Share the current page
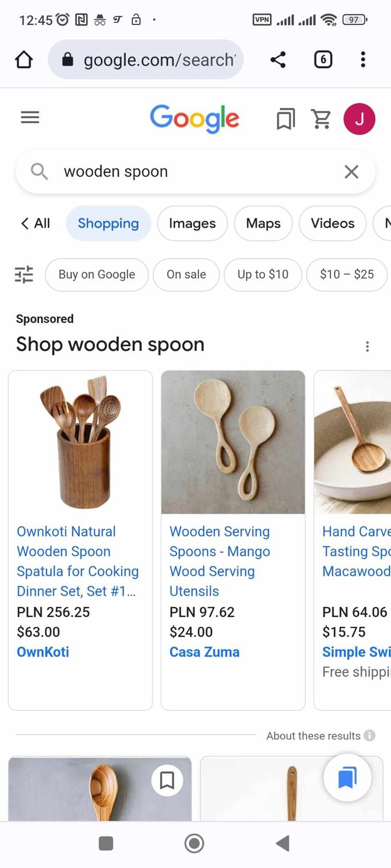391x868 pixels. tap(278, 60)
